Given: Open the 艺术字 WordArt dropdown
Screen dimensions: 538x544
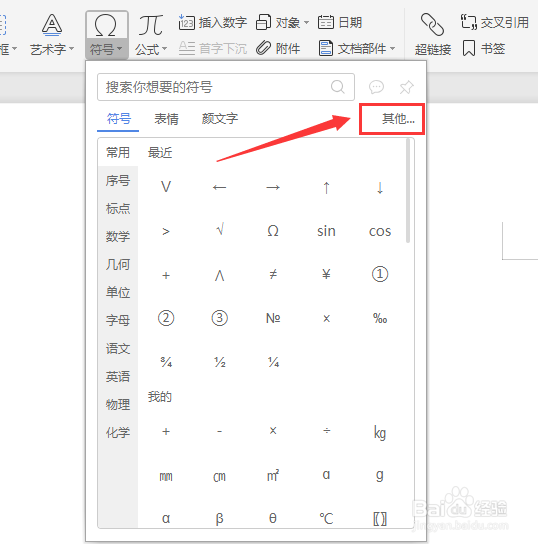Looking at the screenshot, I should pyautogui.click(x=52, y=35).
